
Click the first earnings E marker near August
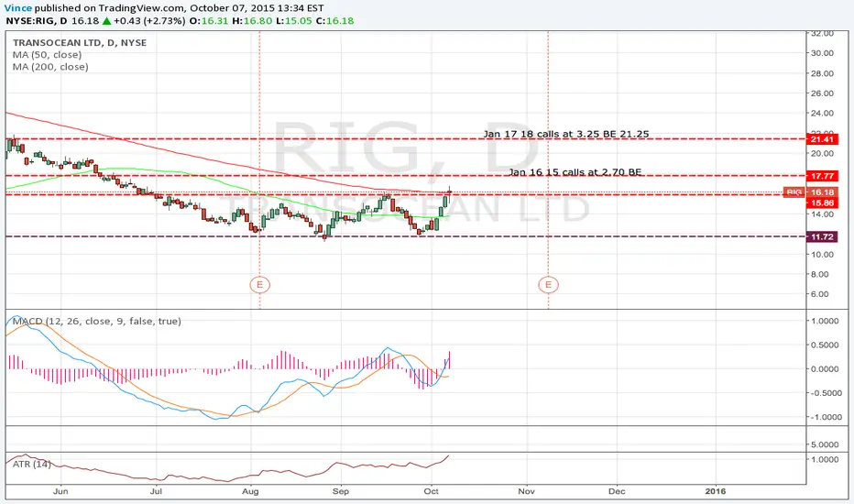point(260,284)
